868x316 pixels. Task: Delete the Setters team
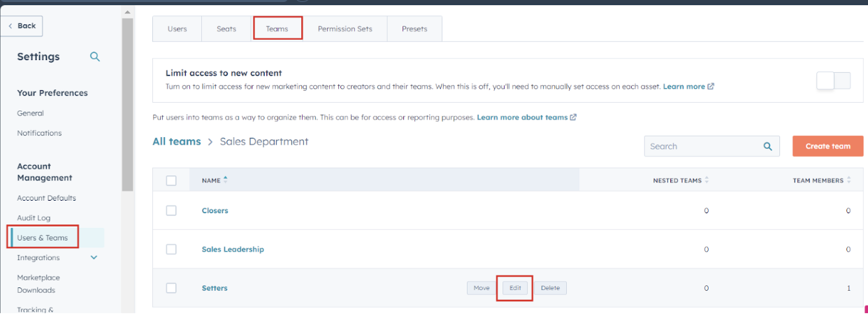pyautogui.click(x=550, y=288)
